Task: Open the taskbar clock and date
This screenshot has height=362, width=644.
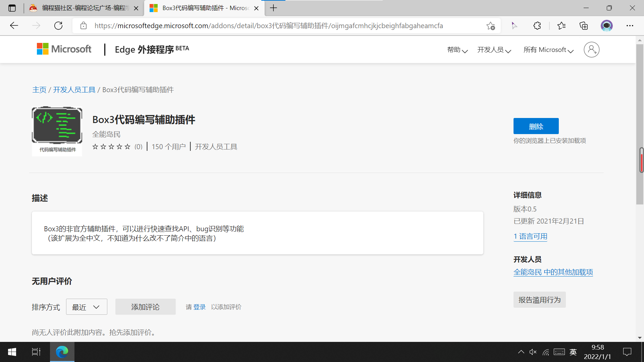Action: 597,352
